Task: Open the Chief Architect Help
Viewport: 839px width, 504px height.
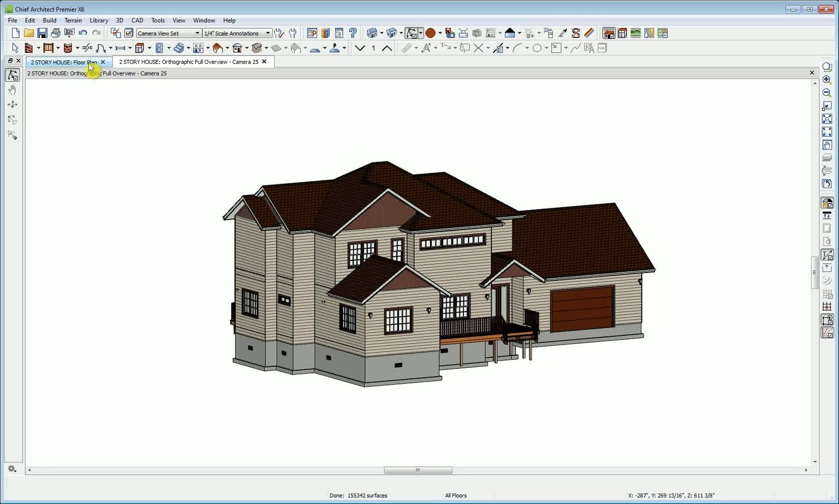Action: 351,33
